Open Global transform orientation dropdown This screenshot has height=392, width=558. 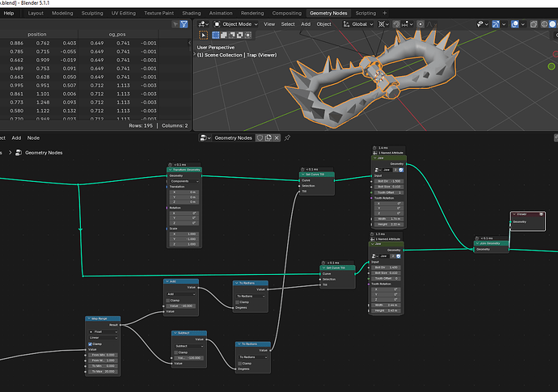click(x=358, y=24)
